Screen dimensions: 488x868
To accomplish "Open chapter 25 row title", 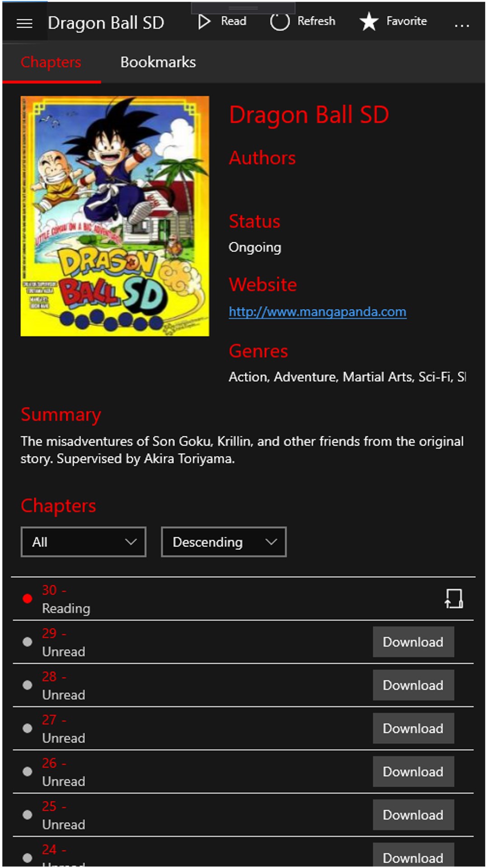I will tap(54, 807).
